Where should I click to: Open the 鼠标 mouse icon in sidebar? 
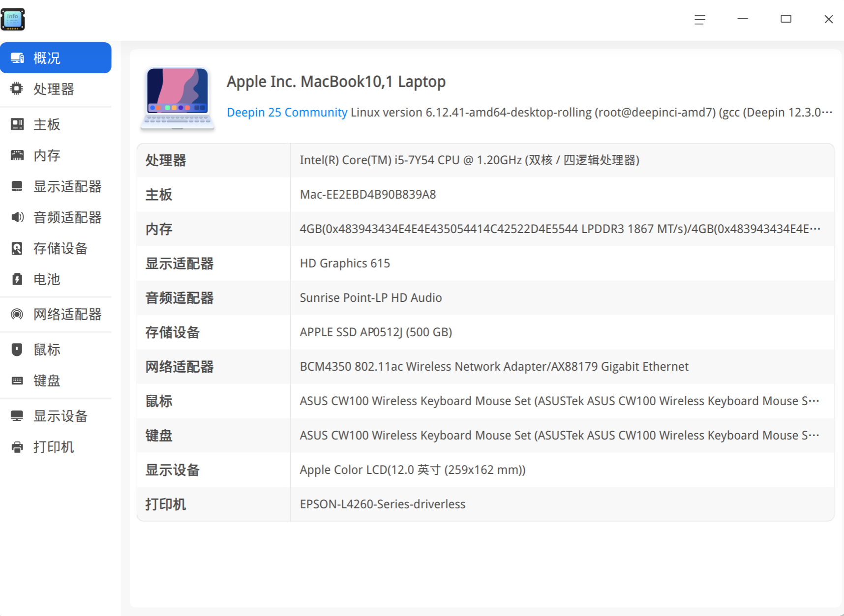pyautogui.click(x=17, y=350)
